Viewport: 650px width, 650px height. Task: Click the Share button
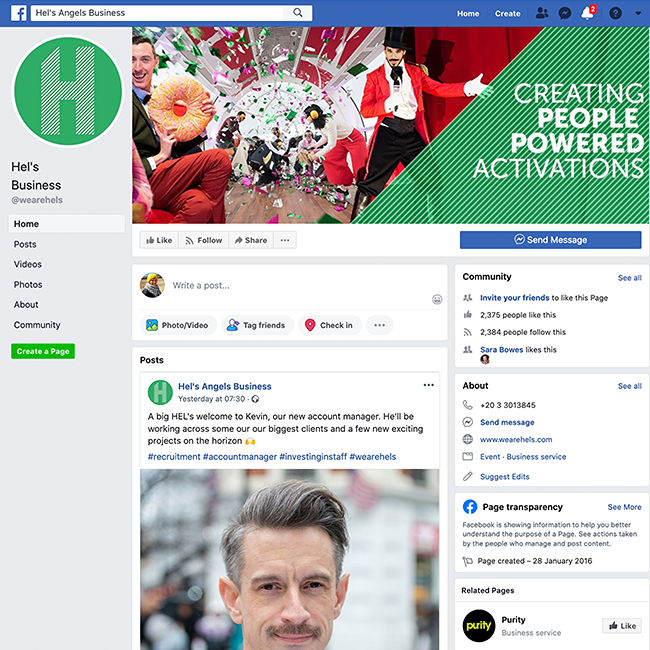tap(251, 240)
